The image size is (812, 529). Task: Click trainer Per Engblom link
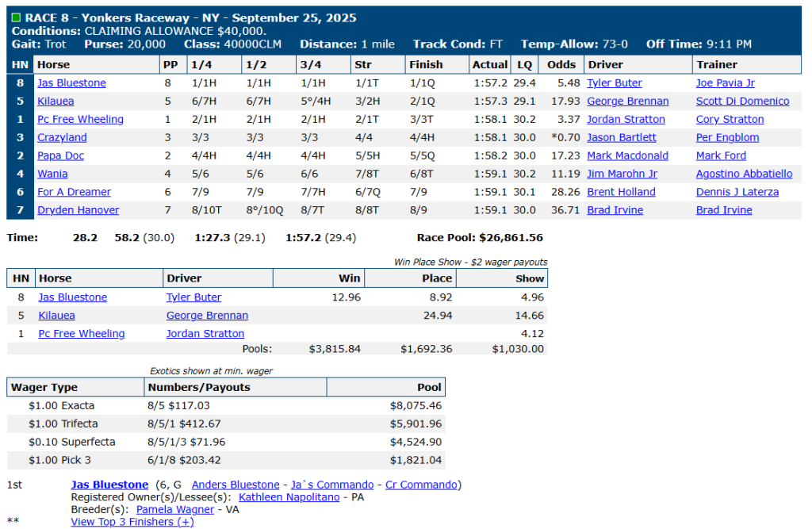pyautogui.click(x=727, y=138)
